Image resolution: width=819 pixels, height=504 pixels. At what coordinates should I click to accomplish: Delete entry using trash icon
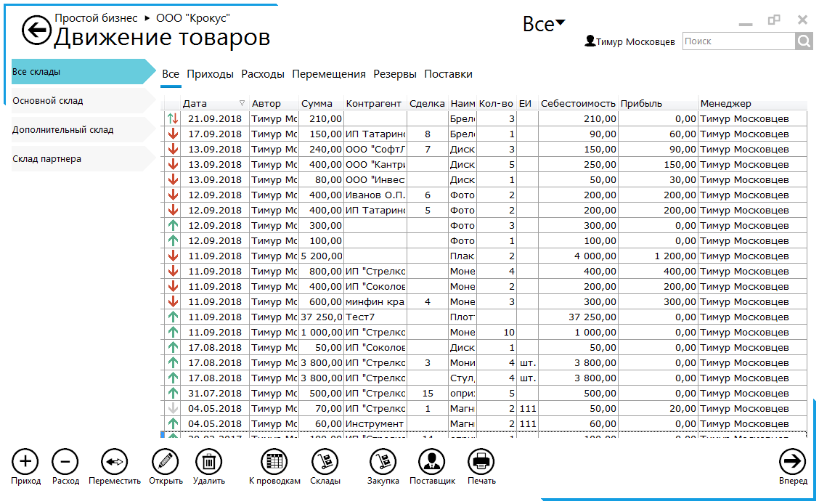(x=209, y=461)
